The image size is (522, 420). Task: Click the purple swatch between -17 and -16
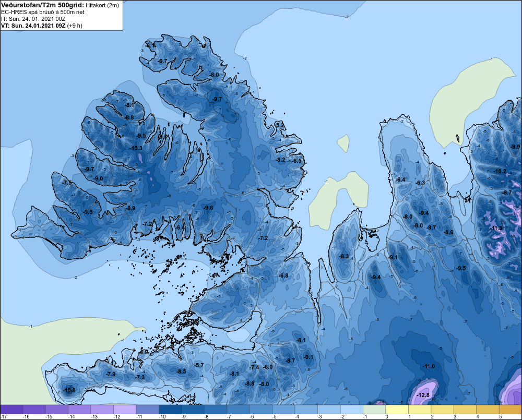(11, 410)
